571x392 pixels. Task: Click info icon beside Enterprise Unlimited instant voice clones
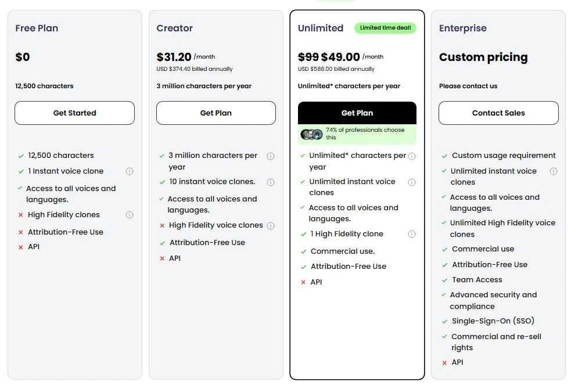click(554, 171)
